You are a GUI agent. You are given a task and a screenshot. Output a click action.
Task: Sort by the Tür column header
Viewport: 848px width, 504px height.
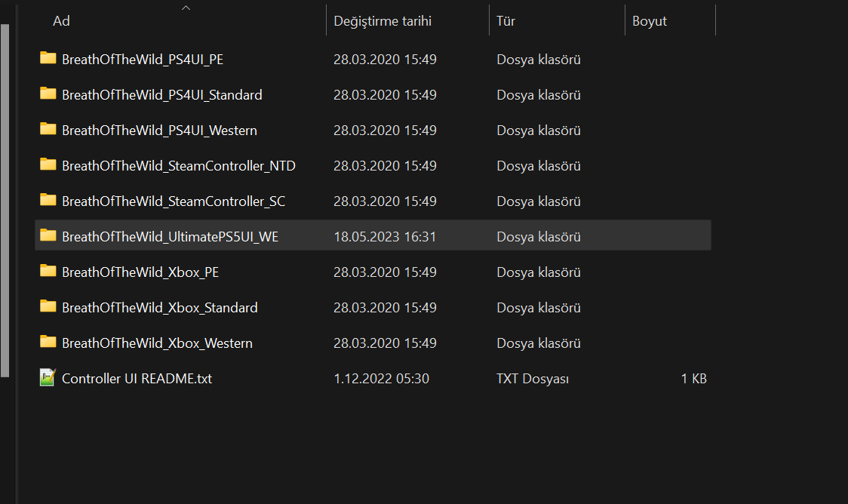[x=506, y=21]
